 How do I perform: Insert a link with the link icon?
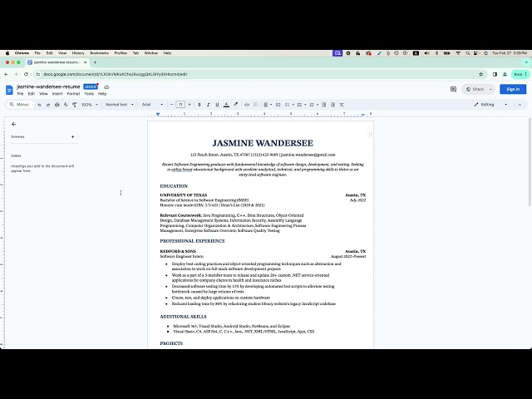point(247,105)
